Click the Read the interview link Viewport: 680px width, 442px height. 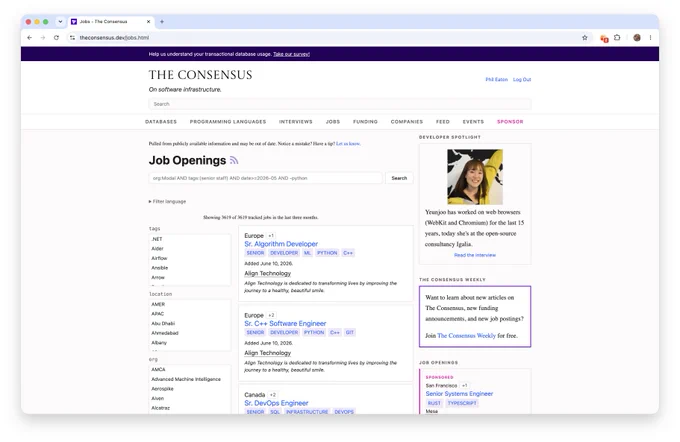pos(475,255)
